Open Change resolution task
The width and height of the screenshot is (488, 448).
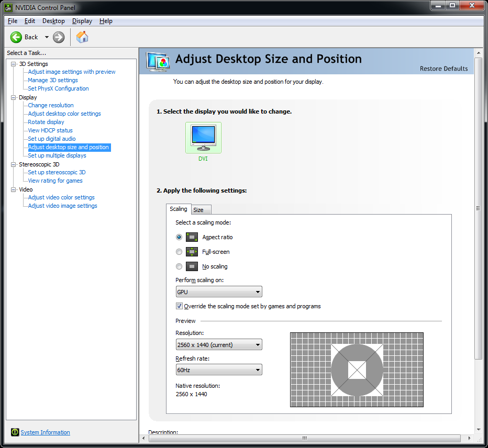tap(51, 105)
